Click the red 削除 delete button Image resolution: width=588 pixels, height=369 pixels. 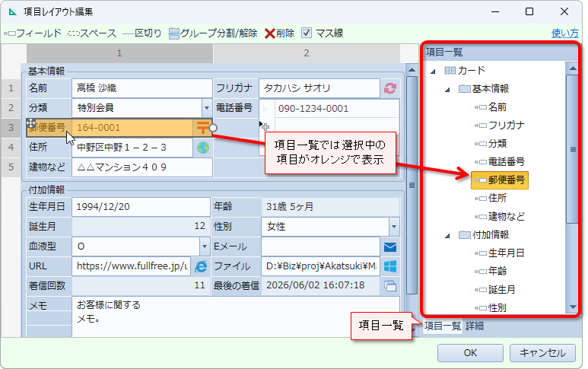(x=279, y=33)
